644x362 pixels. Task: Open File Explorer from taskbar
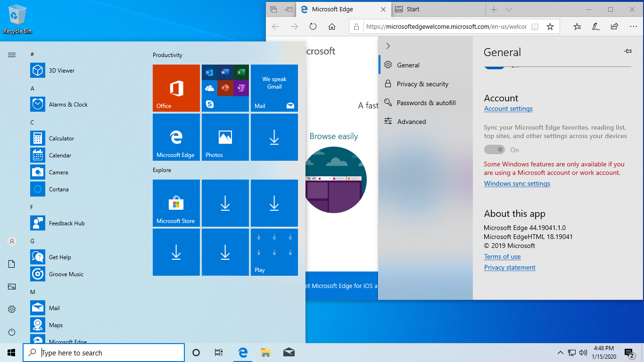[265, 353]
